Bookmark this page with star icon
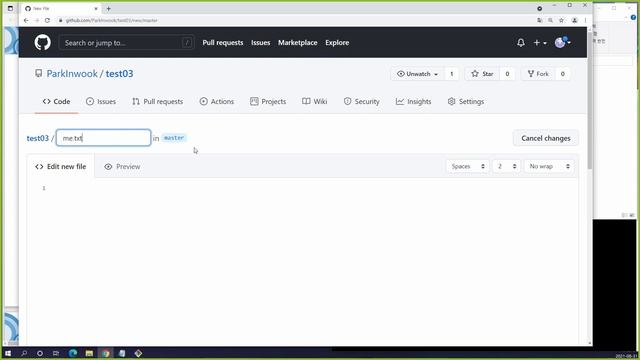This screenshot has height=360, width=640. tap(562, 20)
